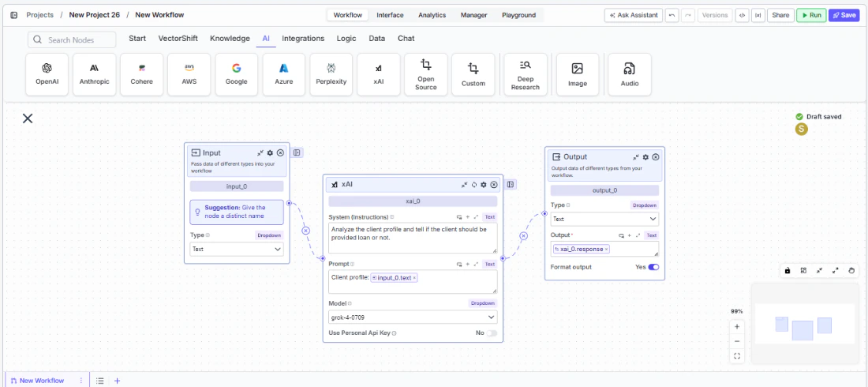Add an Image node from the palette
The image size is (868, 387).
578,74
